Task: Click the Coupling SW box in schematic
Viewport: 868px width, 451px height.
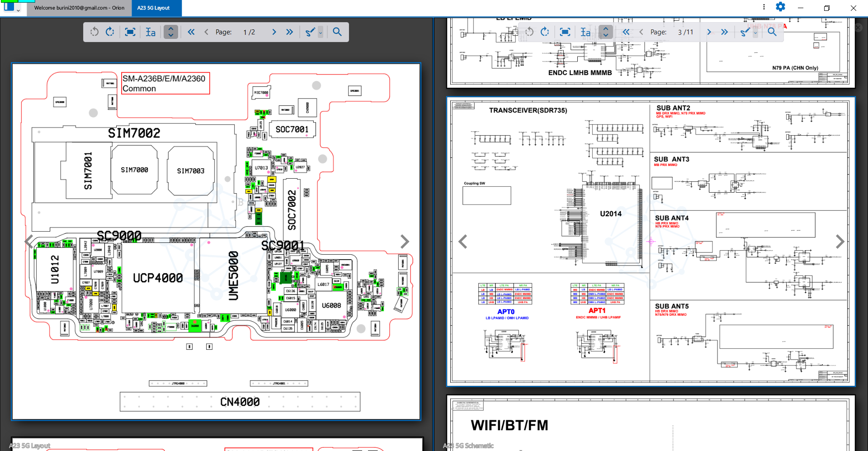Action: click(x=487, y=195)
